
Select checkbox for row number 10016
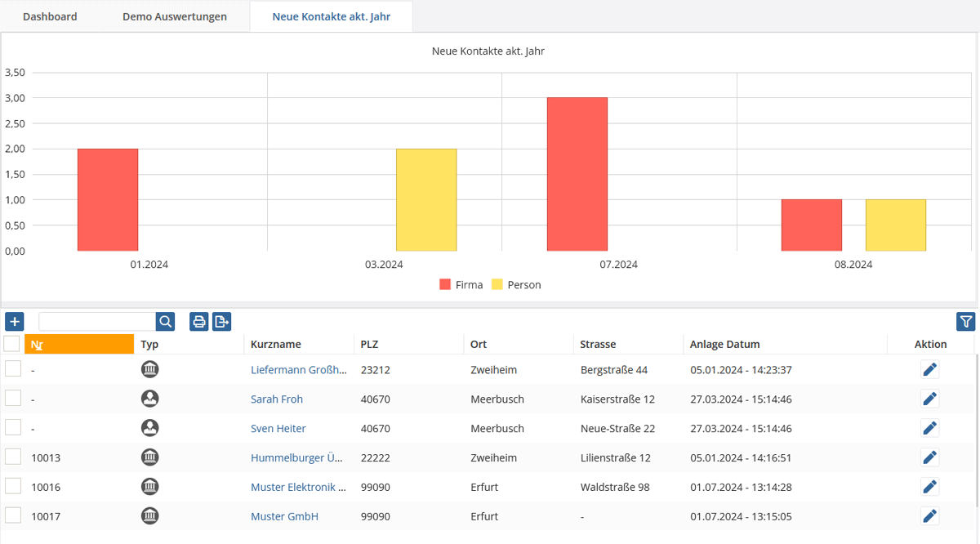pos(13,486)
